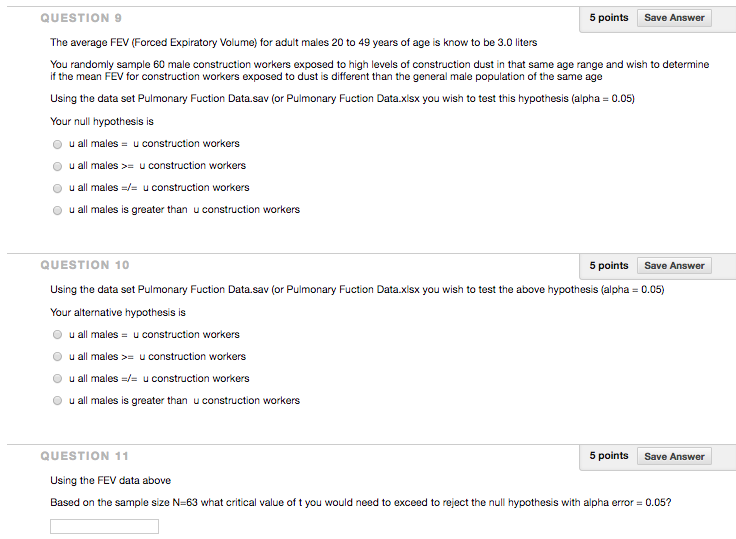Viewport: 736px width, 539px height.
Task: Click the '5 points' label of Question 9
Action: click(609, 18)
